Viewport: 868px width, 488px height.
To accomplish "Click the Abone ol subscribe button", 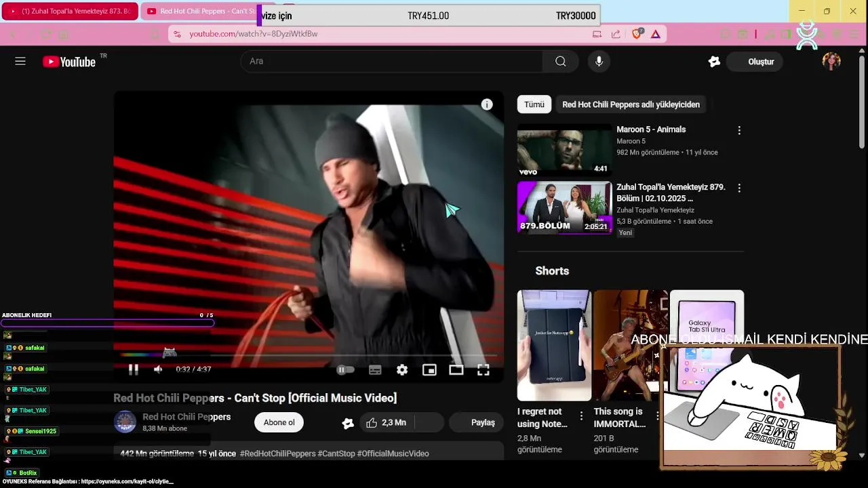I will tap(279, 422).
